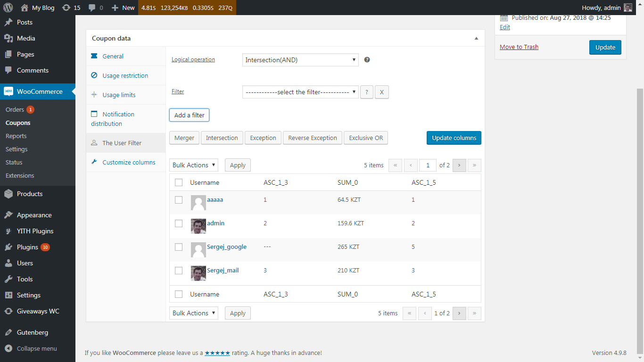This screenshot has height=362, width=644.
Task: Check the aaaaa row checkbox
Action: (x=179, y=200)
